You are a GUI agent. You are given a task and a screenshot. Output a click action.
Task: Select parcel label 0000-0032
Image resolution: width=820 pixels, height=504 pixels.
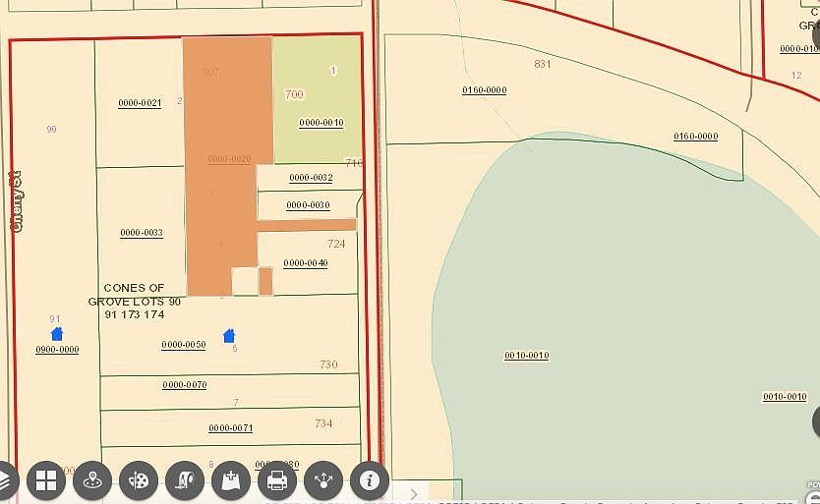click(x=311, y=177)
